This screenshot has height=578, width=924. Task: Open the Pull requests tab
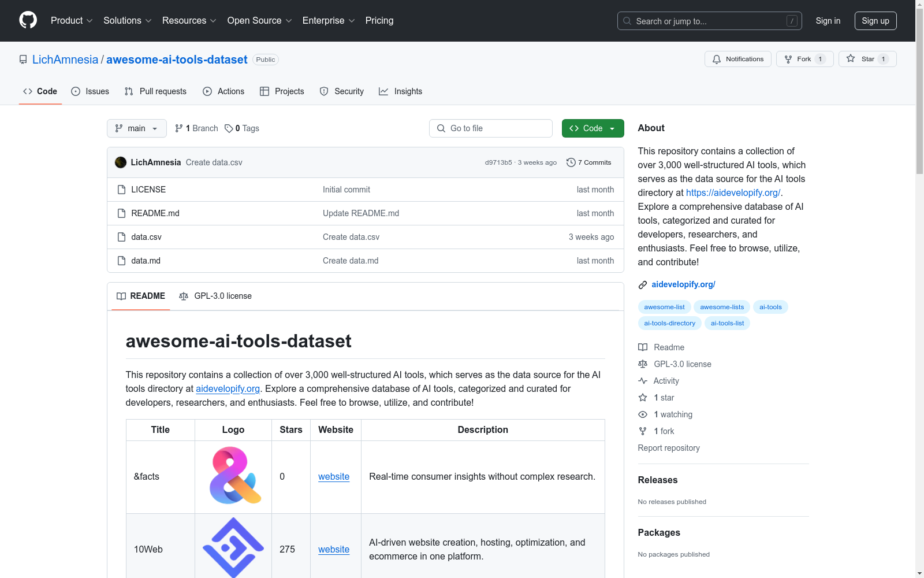(155, 91)
